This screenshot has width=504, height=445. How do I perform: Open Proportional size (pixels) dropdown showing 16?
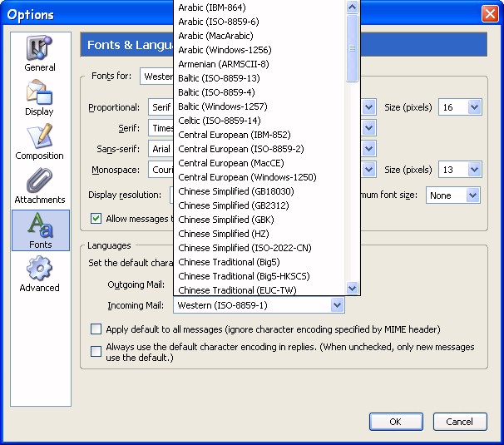(460, 107)
